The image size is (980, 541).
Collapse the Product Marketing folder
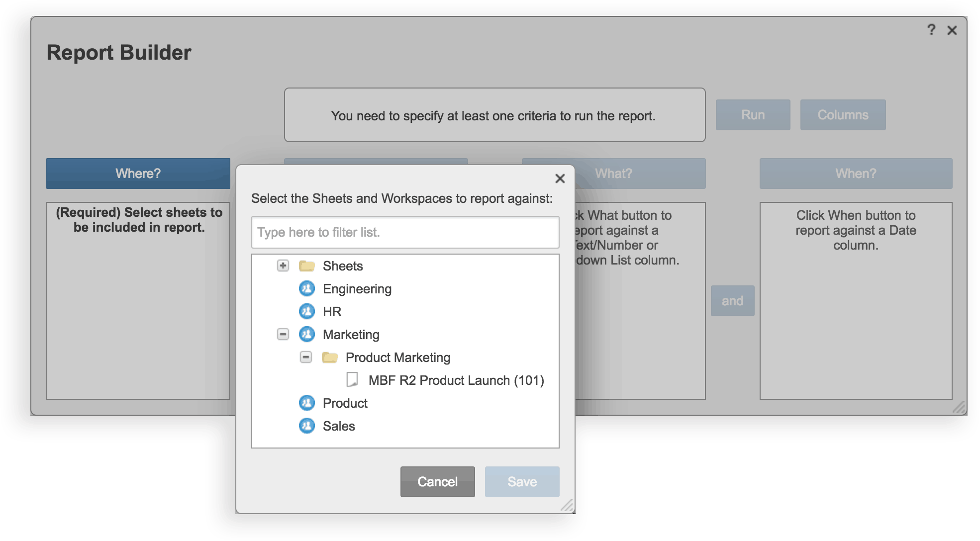[x=306, y=357]
